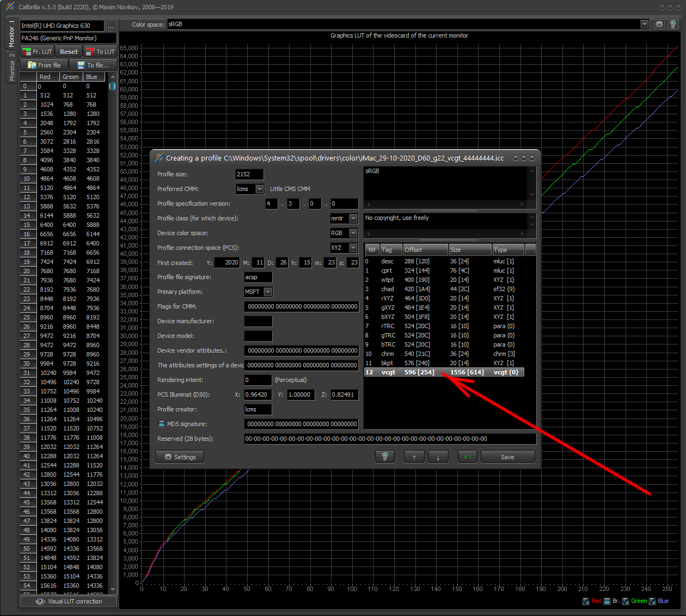Switch to the Monitor 2 tab
The image size is (686, 616).
11,67
